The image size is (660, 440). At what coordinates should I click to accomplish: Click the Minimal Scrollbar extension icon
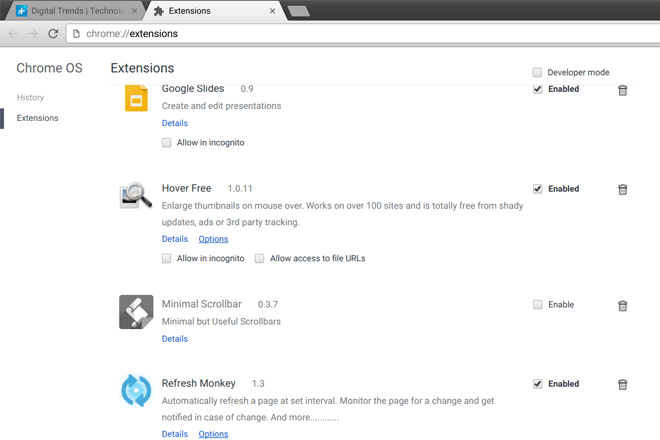pyautogui.click(x=136, y=312)
